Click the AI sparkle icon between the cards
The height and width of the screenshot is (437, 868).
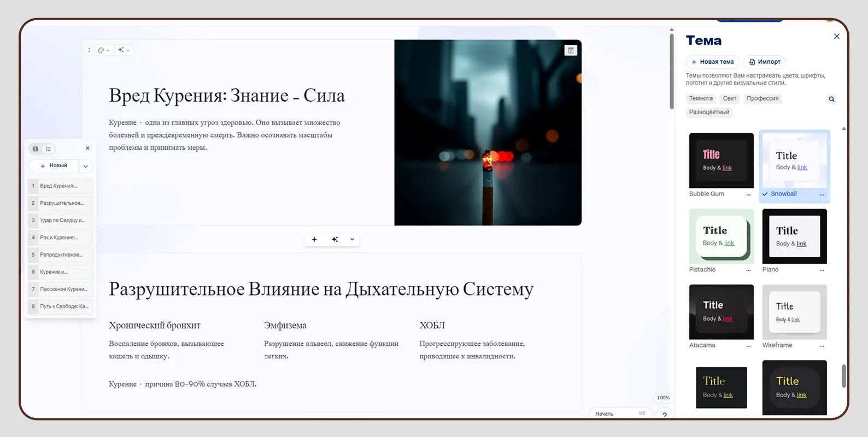pos(335,239)
